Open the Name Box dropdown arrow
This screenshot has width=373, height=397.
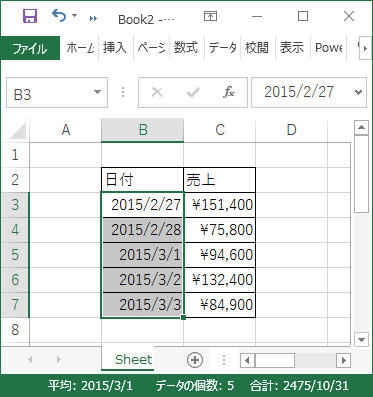pos(97,92)
